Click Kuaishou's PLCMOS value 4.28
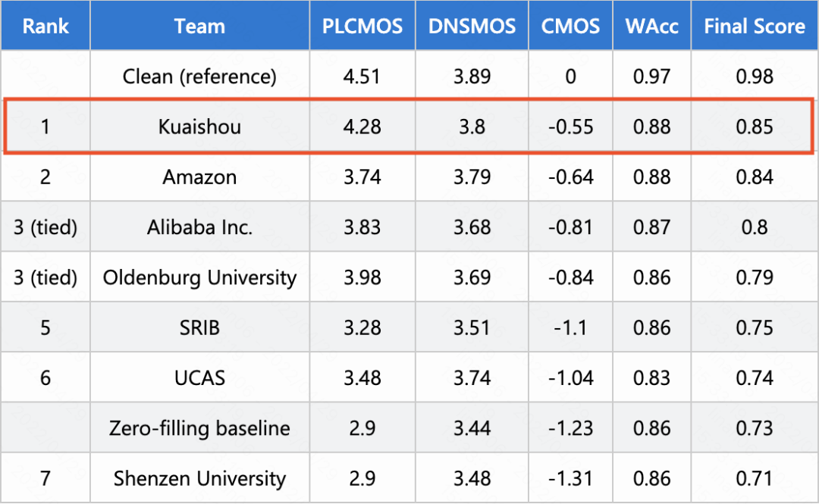The height and width of the screenshot is (504, 819). (x=362, y=127)
